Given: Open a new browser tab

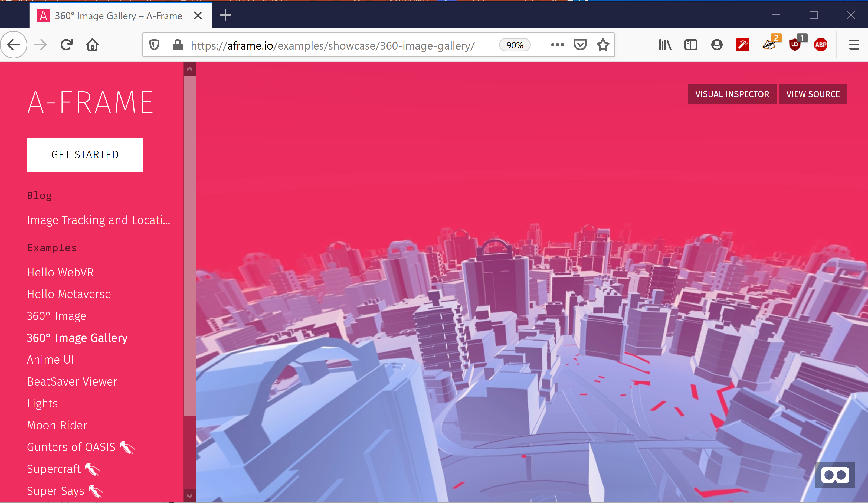Looking at the screenshot, I should point(225,15).
